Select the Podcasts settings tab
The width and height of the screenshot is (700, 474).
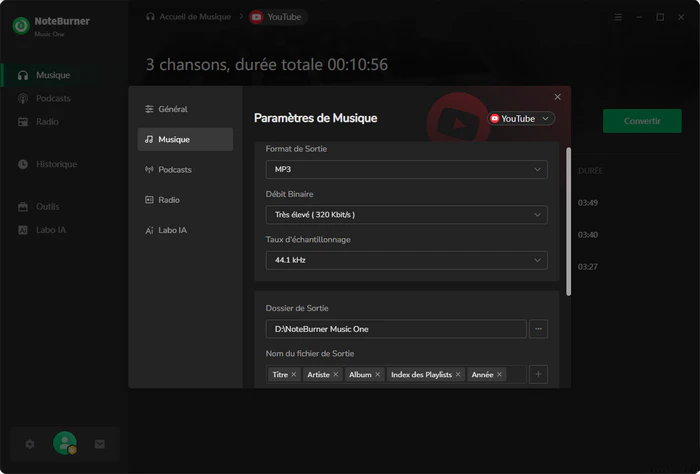coord(185,170)
